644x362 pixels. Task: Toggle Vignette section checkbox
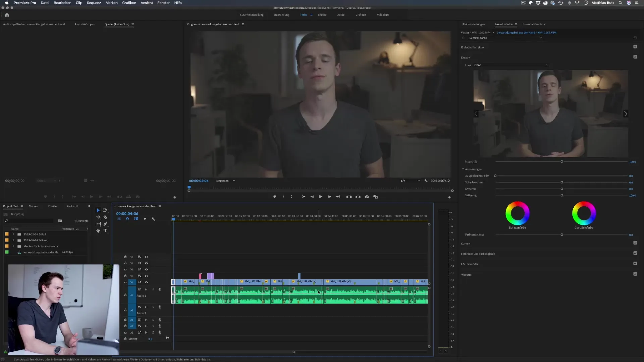(635, 274)
